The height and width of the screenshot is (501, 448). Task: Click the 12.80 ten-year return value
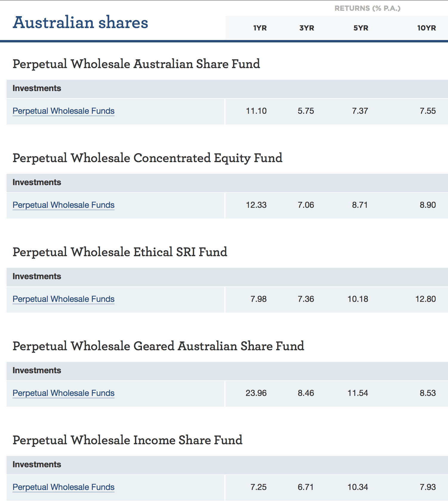pyautogui.click(x=425, y=299)
